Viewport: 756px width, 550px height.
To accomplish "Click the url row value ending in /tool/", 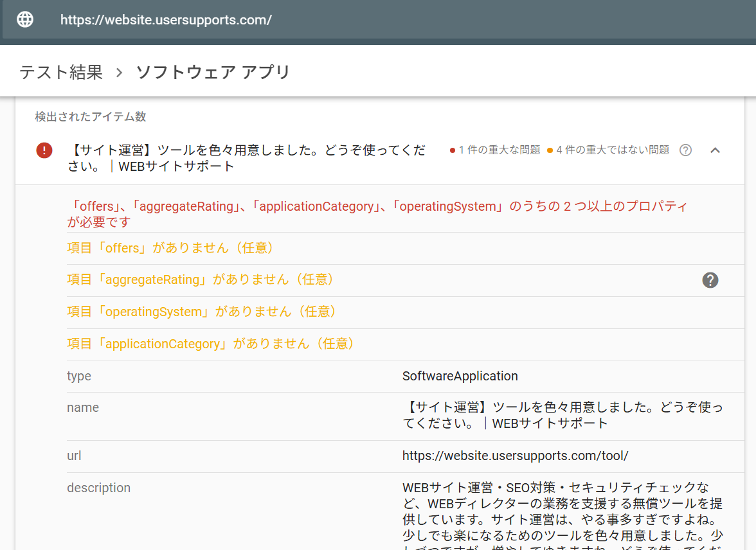I will point(515,456).
